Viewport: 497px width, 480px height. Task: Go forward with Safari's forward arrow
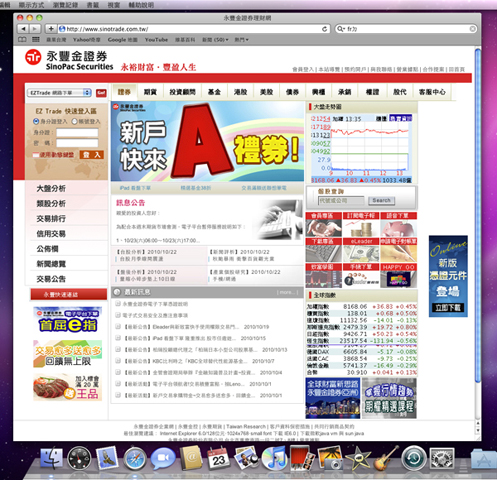tap(35, 29)
